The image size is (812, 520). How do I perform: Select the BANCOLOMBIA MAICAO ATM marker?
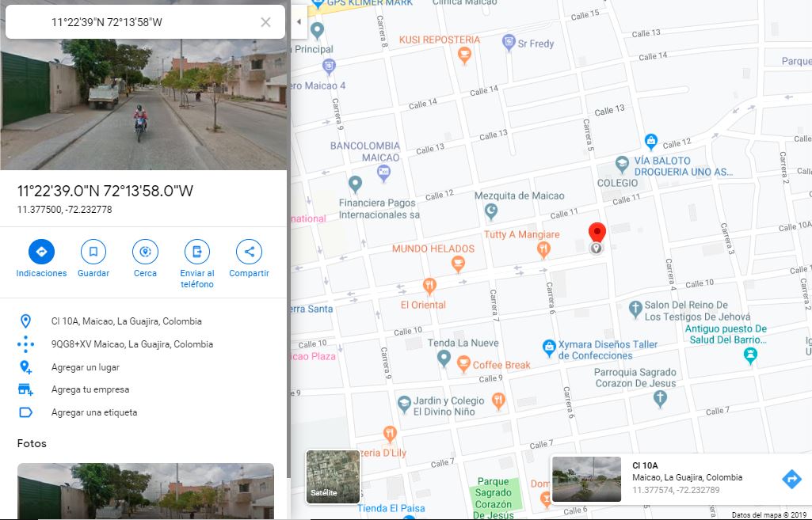click(x=383, y=173)
